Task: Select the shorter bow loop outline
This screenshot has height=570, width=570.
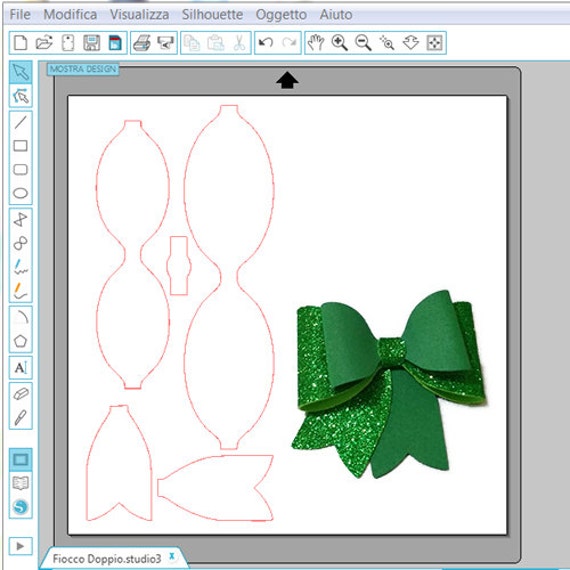Action: pyautogui.click(x=133, y=255)
